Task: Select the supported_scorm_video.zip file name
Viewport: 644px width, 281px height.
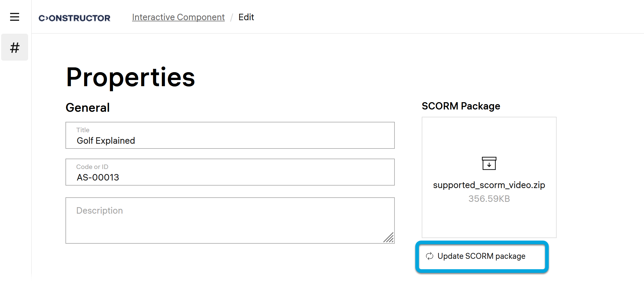Action: pos(489,185)
